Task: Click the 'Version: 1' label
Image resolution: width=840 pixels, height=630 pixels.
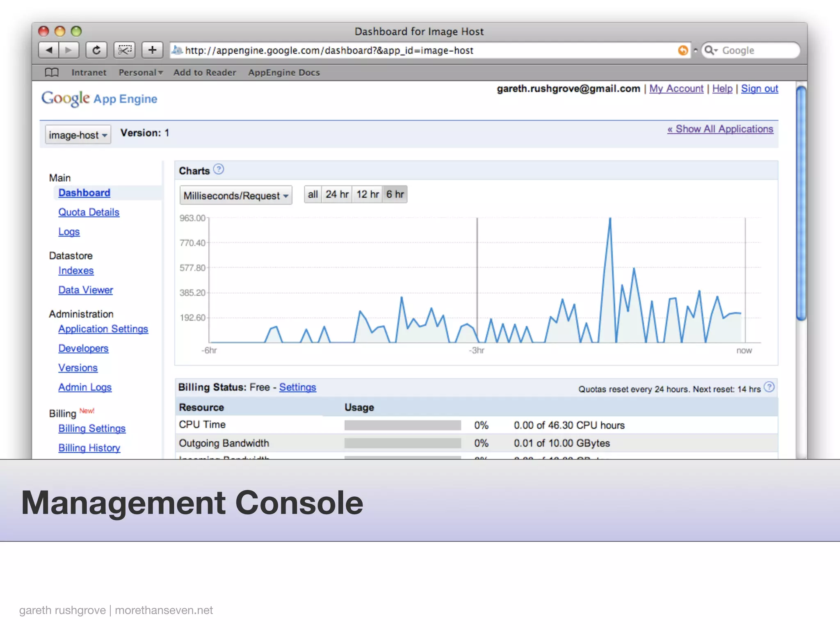Action: click(x=145, y=133)
